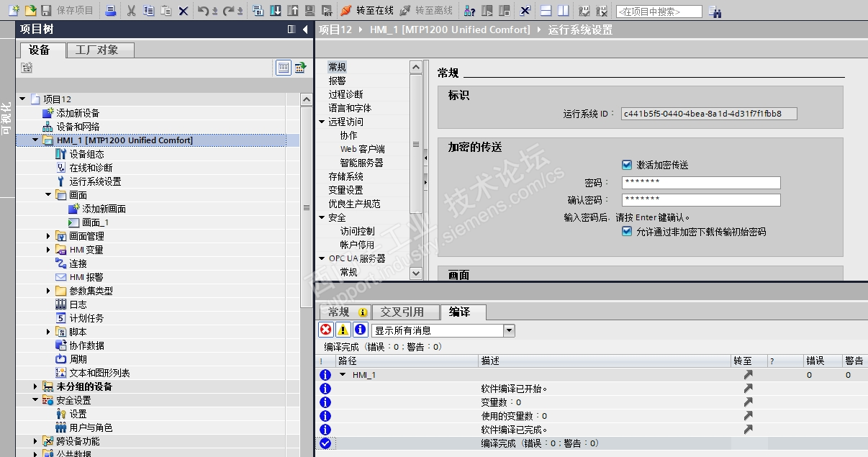This screenshot has width=868, height=457.
Task: Select 语言和字体 in the settings navigation
Action: [350, 108]
